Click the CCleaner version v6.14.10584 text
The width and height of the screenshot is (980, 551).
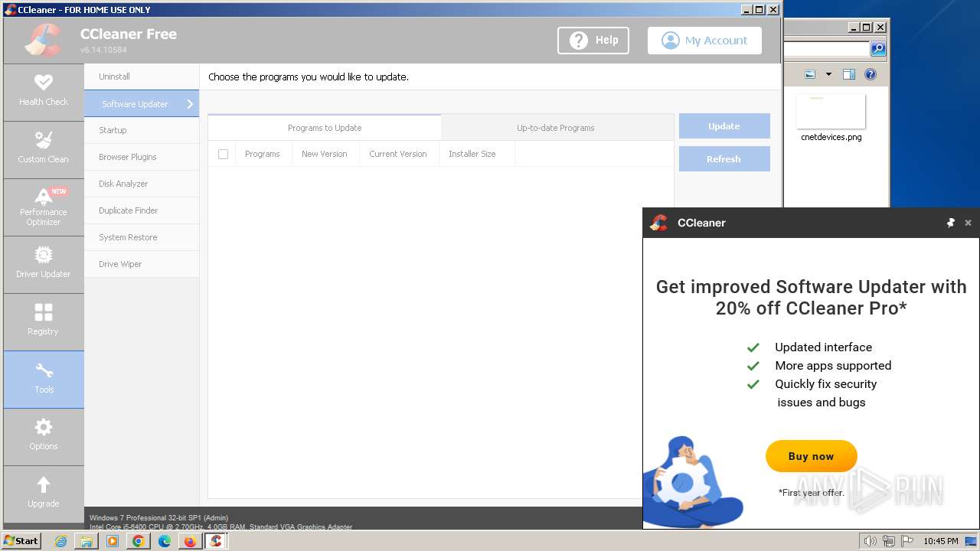(103, 50)
